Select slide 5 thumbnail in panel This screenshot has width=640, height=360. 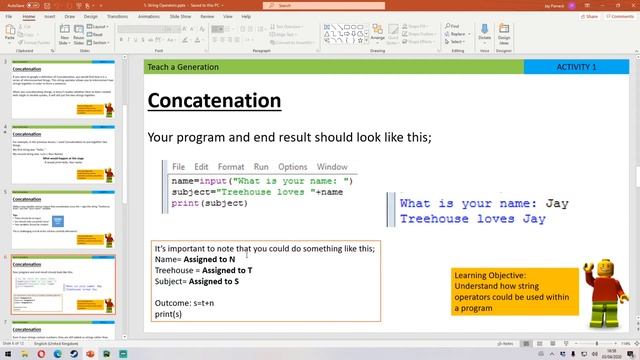63,220
